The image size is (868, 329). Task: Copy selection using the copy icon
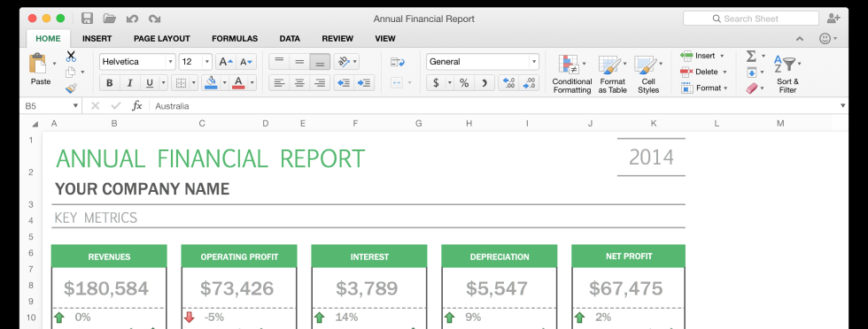(x=70, y=72)
